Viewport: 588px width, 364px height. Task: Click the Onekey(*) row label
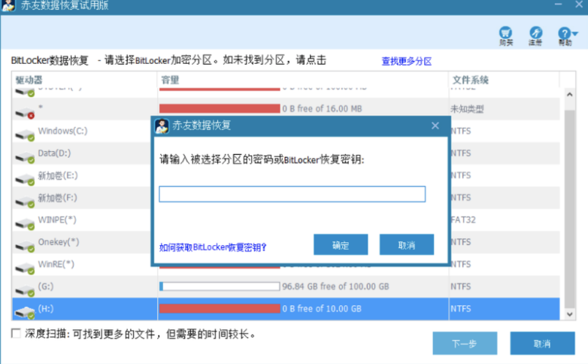pyautogui.click(x=59, y=241)
